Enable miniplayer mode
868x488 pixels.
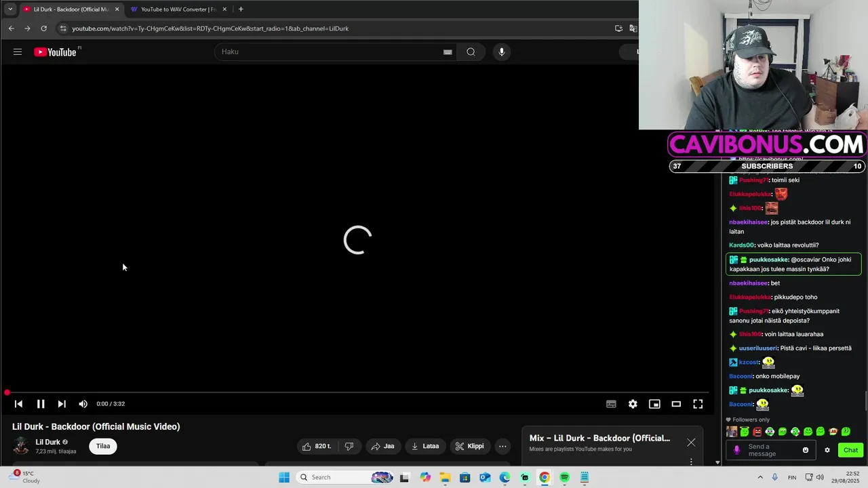click(654, 404)
